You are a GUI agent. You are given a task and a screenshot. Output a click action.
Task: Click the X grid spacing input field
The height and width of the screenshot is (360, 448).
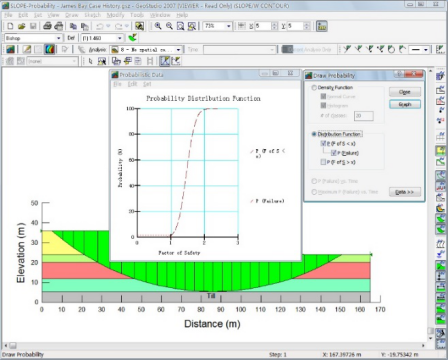coord(263,26)
